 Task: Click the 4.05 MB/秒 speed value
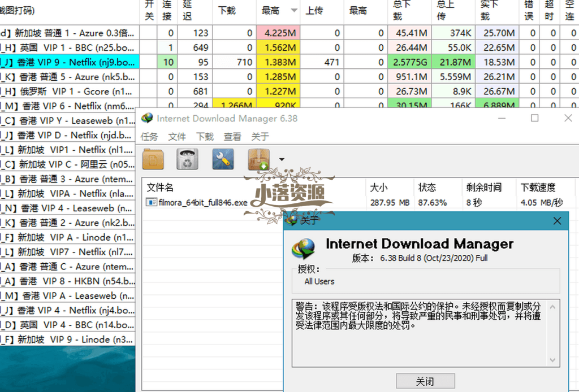542,202
